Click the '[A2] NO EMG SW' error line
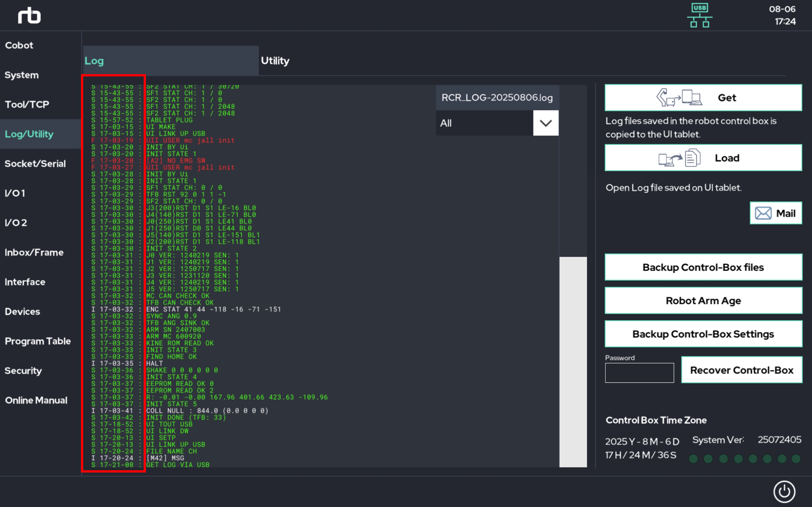 148,161
